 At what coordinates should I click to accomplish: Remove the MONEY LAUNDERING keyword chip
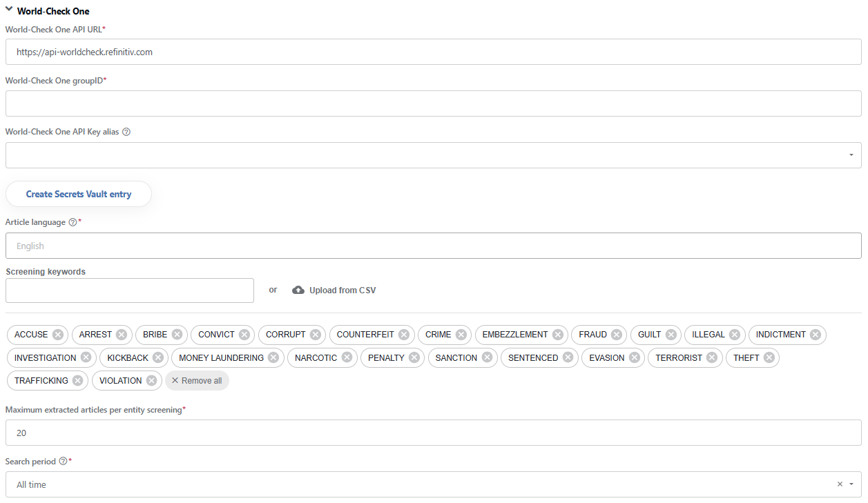coord(273,357)
